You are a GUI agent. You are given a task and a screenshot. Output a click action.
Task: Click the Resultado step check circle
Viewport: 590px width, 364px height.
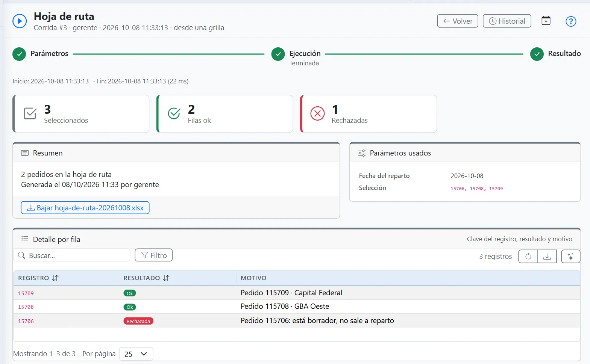point(537,54)
